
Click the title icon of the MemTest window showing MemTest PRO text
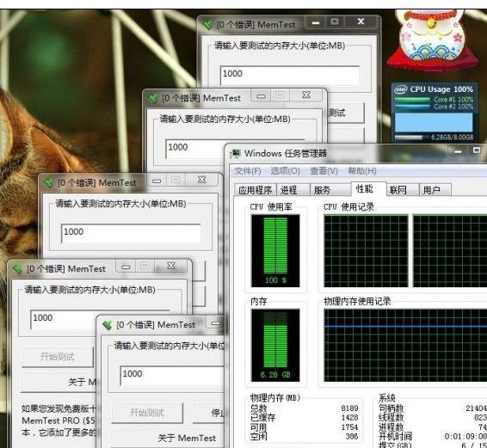click(17, 269)
